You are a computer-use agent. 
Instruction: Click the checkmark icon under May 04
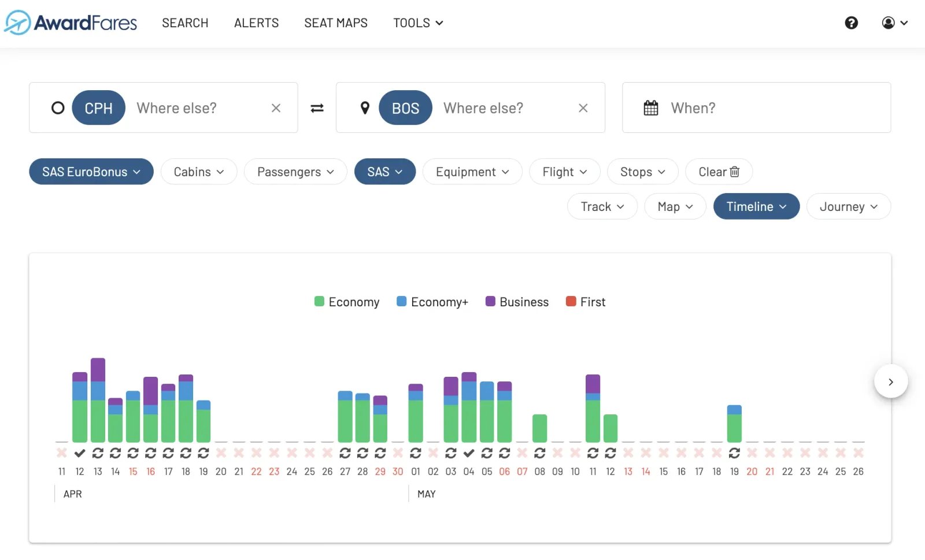469,453
